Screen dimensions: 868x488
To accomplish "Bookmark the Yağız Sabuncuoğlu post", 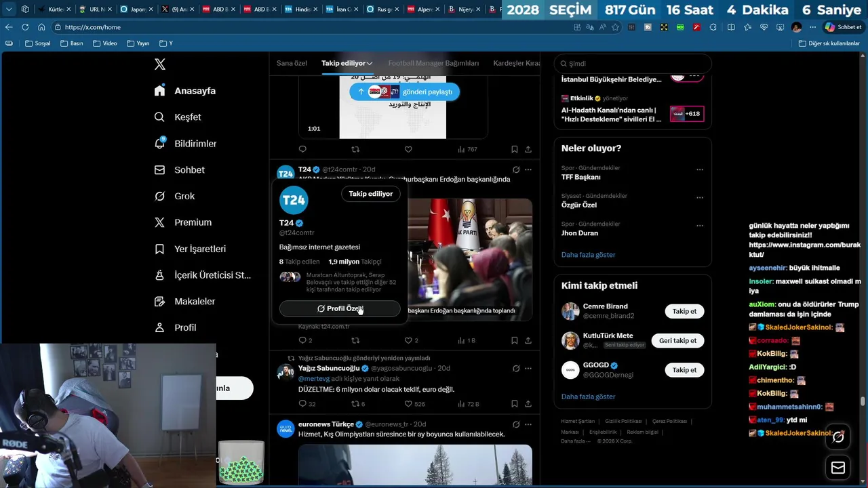I will [x=514, y=404].
